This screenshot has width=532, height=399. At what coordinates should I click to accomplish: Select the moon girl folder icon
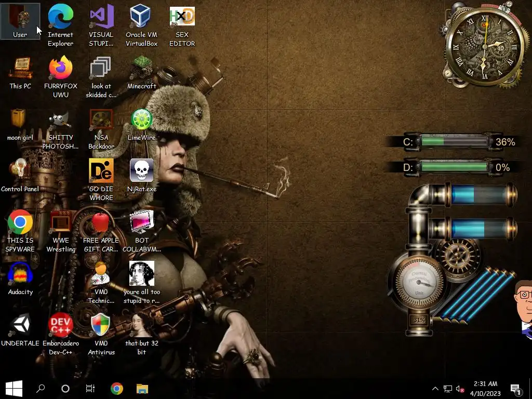[20, 125]
